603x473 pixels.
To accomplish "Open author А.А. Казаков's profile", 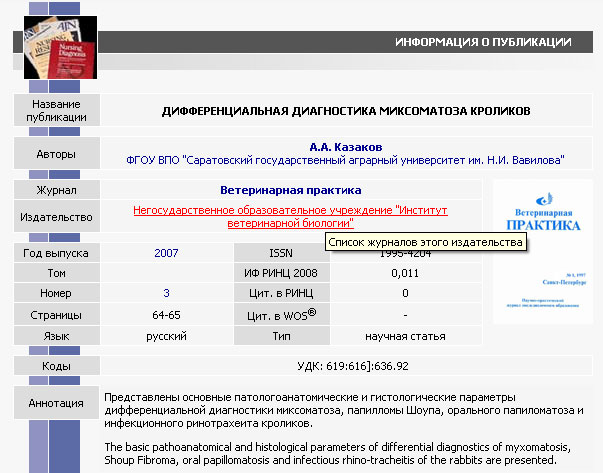I will (345, 145).
